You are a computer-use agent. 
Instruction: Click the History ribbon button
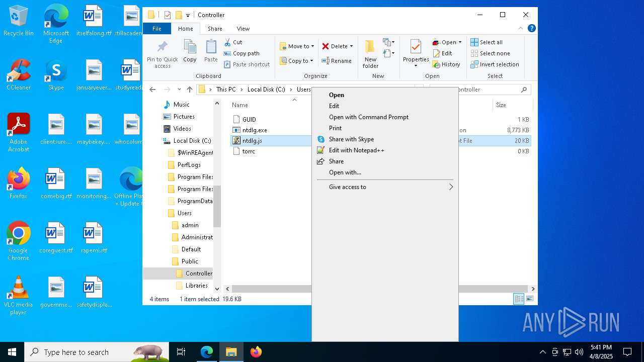coord(446,64)
